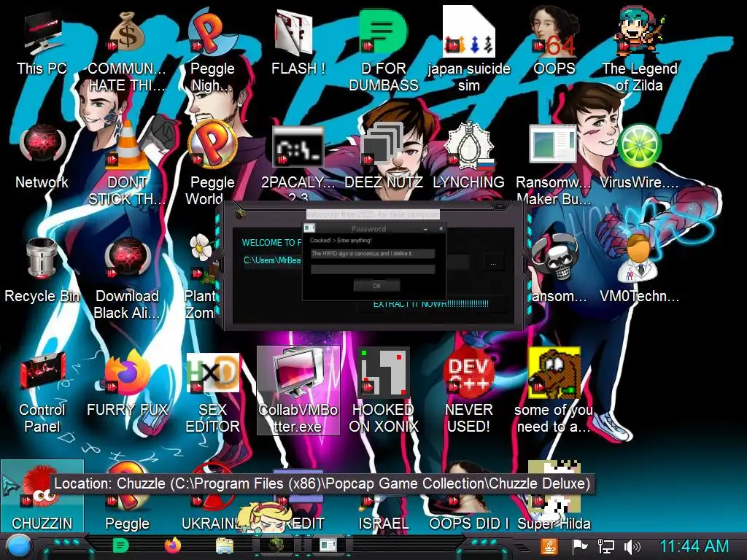The width and height of the screenshot is (747, 560).
Task: Select the CollabVMBotter.exe file
Action: pos(298,391)
